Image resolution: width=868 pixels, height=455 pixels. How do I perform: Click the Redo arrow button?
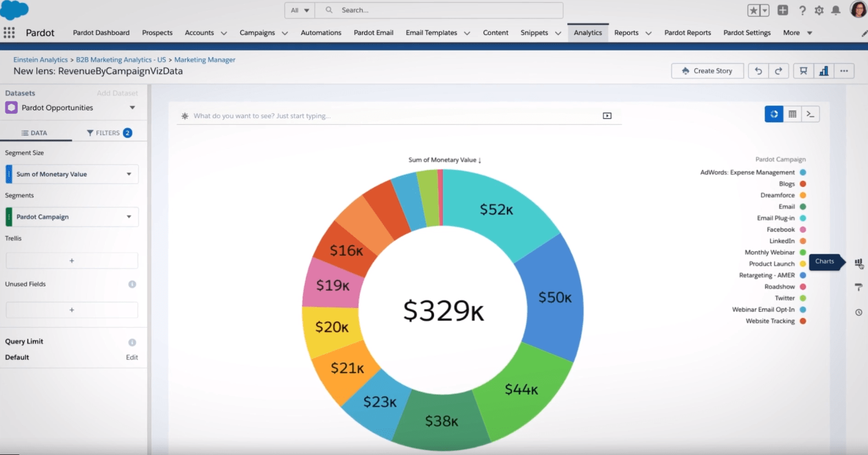point(779,71)
